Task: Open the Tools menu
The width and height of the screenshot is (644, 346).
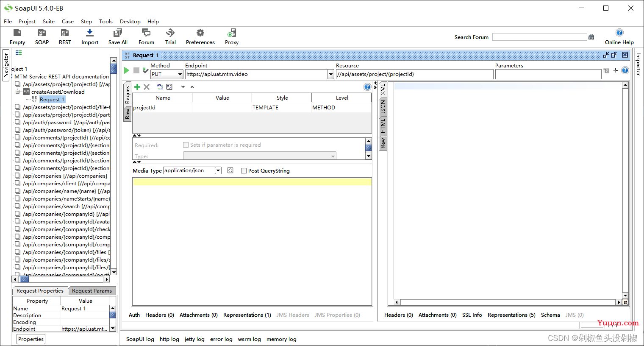Action: click(106, 22)
